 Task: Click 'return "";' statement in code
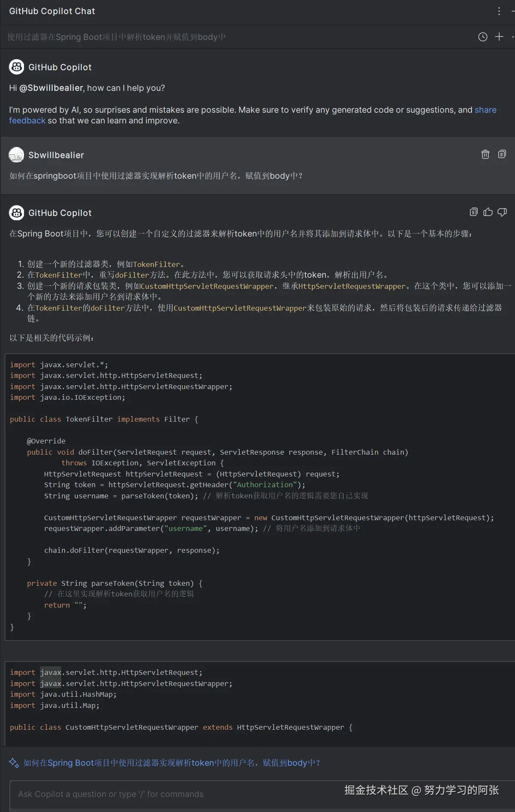65,605
